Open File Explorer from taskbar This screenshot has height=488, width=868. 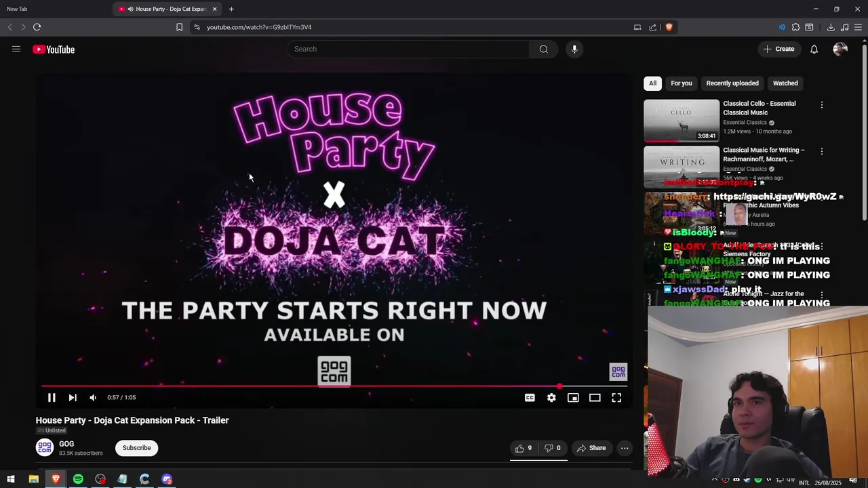pos(33,480)
